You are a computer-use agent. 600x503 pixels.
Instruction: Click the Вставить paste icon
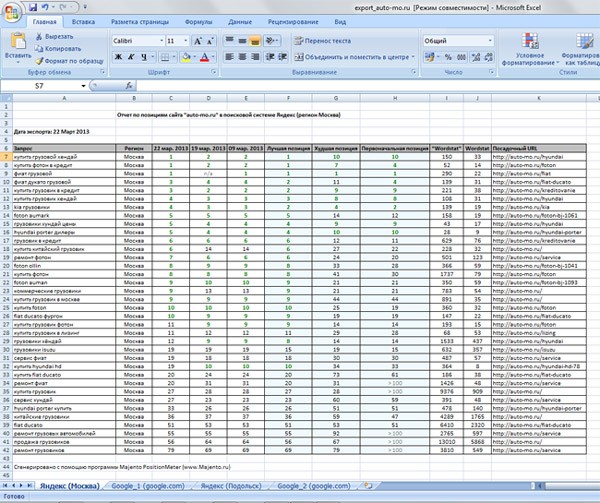click(17, 44)
